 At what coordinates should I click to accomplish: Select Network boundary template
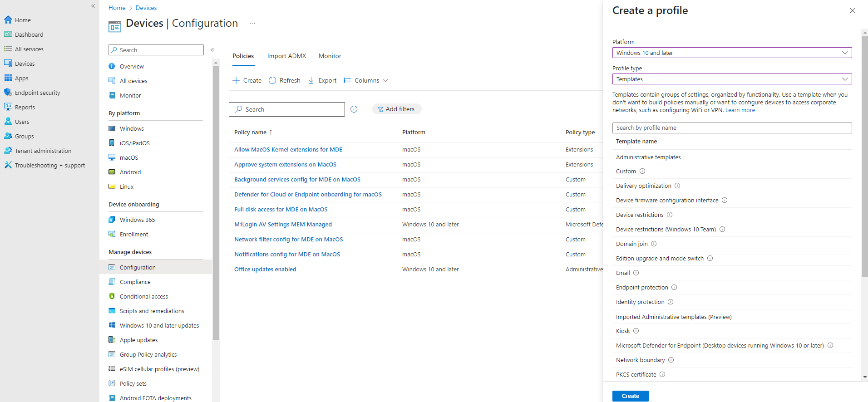point(640,360)
